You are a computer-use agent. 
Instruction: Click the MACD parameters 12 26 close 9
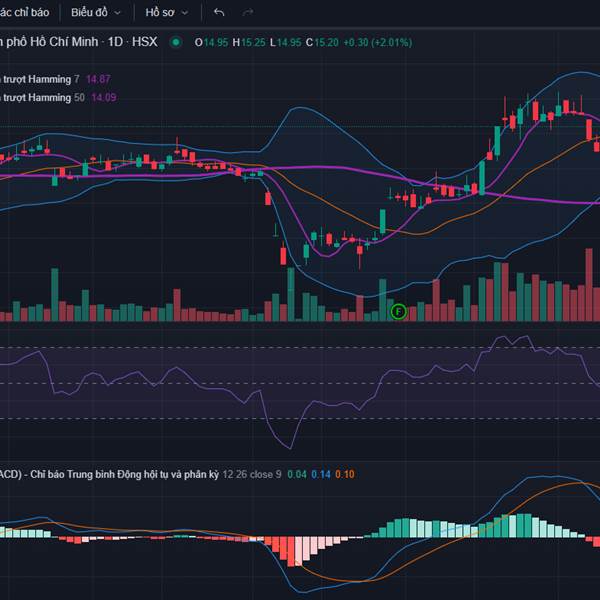(x=252, y=474)
